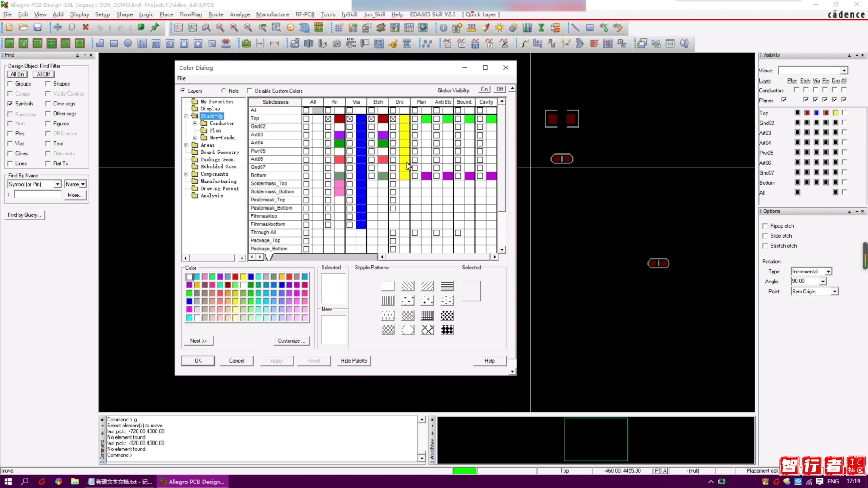Click the abc Add Text icon

point(604,28)
